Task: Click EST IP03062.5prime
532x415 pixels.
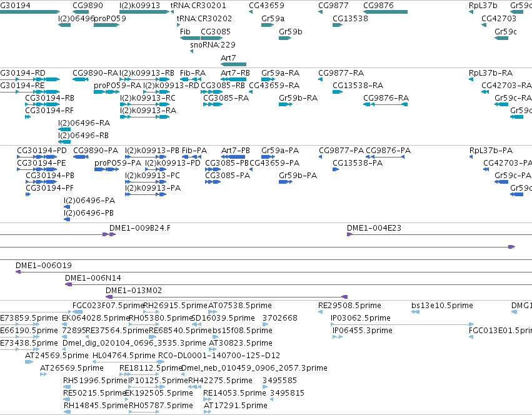Action: [360, 318]
